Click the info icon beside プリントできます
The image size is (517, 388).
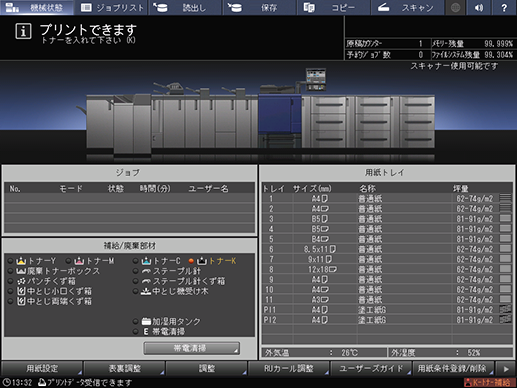pyautogui.click(x=23, y=31)
